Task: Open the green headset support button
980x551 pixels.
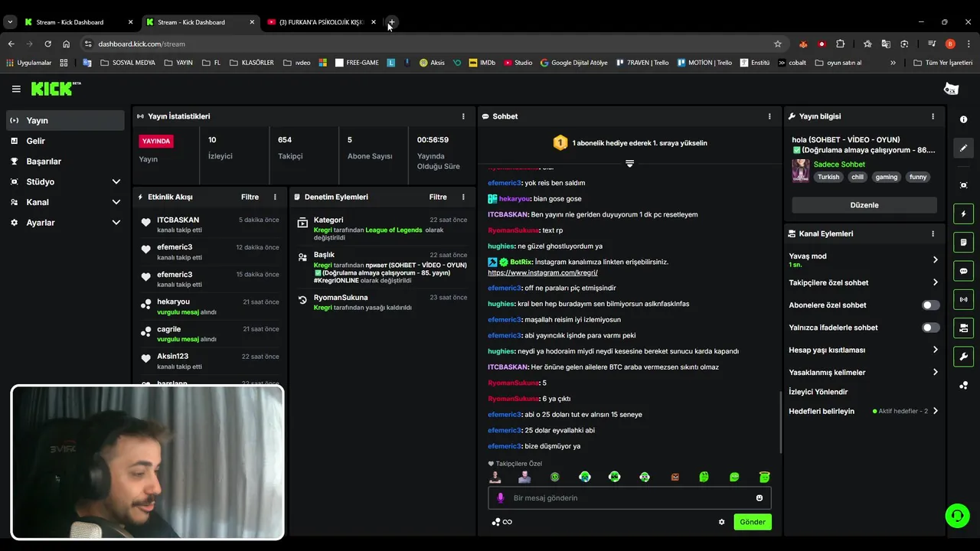Action: pos(957,516)
